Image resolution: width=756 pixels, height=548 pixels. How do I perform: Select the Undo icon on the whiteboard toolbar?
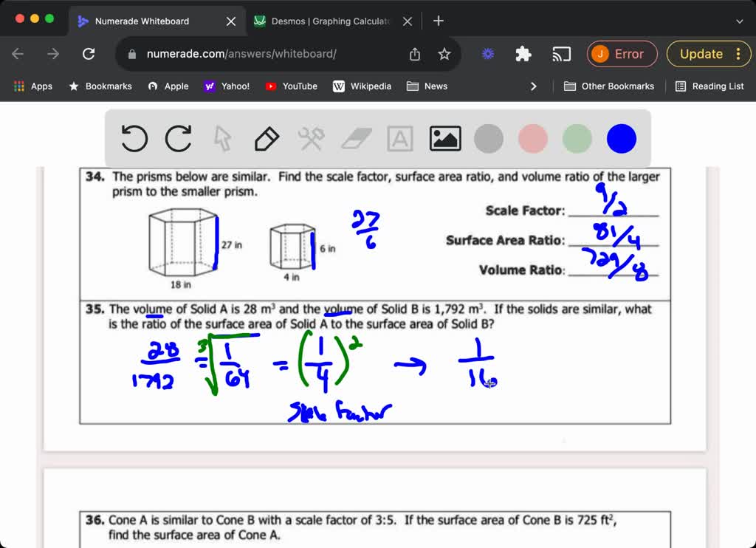click(x=134, y=138)
